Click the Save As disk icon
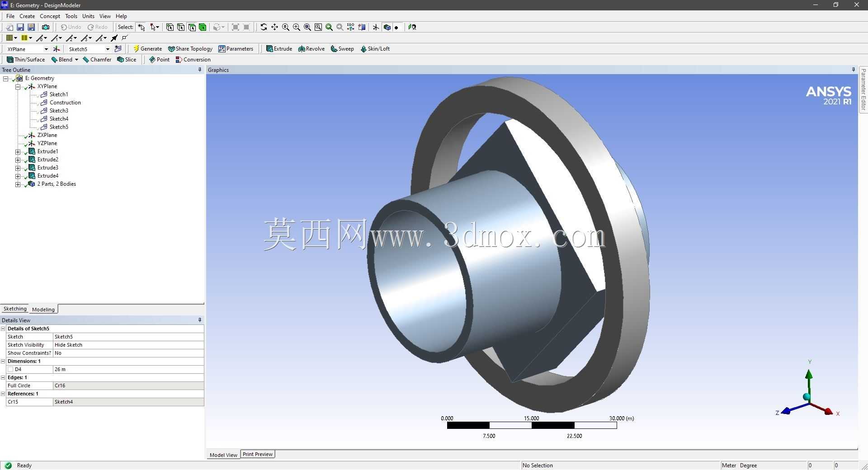The height and width of the screenshot is (470, 868). click(x=31, y=27)
